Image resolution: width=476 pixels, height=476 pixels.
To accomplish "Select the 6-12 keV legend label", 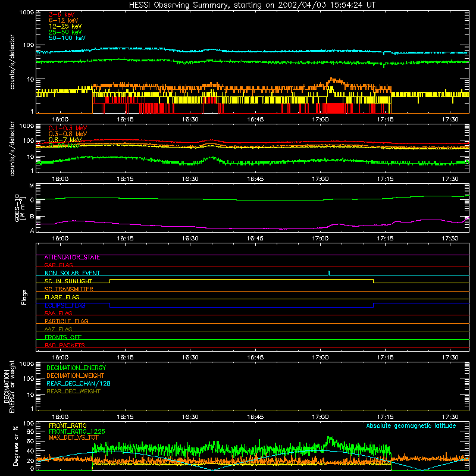I will click(64, 20).
